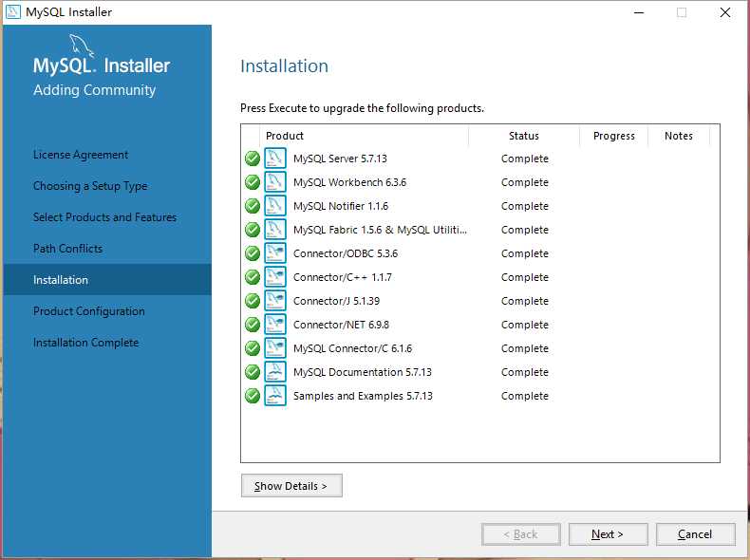This screenshot has width=750, height=560.
Task: Close the MySQL Installer window
Action: point(725,12)
